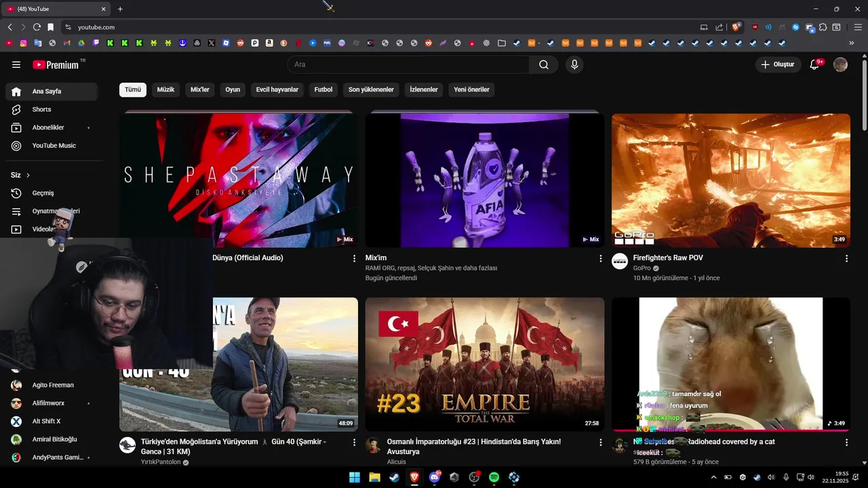
Task: Open the Shepastaway Mix thumbnail
Action: tap(239, 180)
